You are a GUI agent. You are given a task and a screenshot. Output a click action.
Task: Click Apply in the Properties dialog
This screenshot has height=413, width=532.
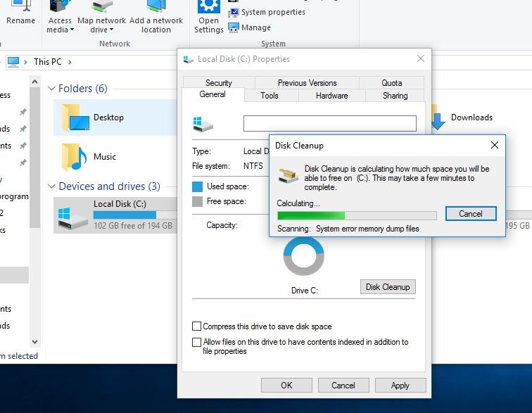[x=400, y=385]
